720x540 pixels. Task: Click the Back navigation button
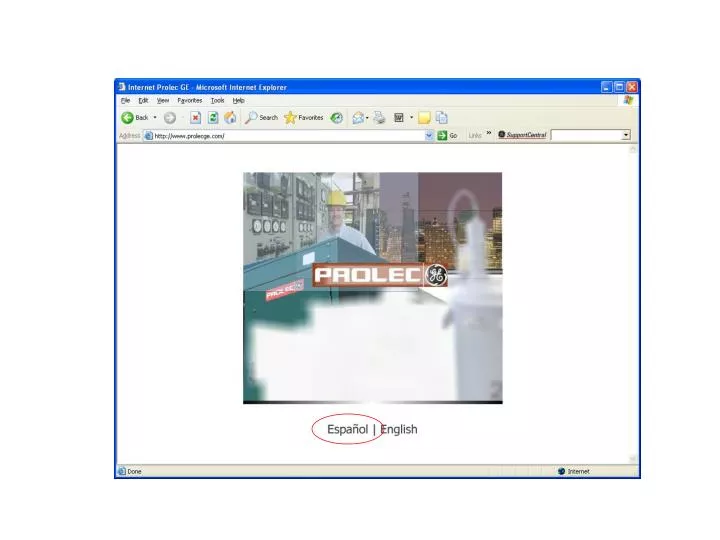[x=135, y=118]
